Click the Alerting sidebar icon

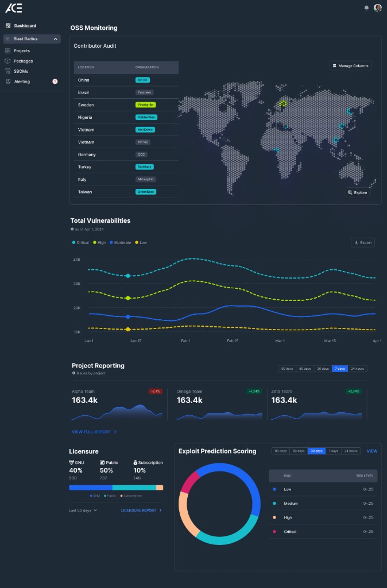[x=8, y=82]
